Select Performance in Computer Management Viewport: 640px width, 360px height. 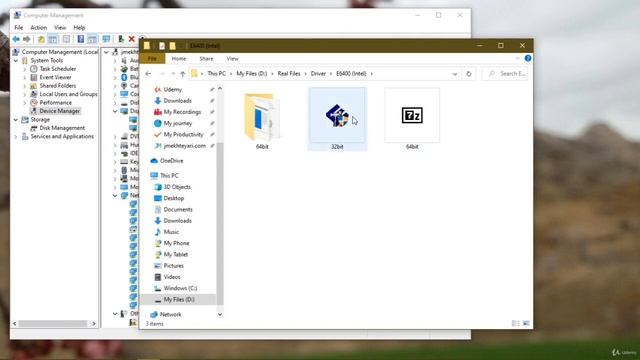55,102
